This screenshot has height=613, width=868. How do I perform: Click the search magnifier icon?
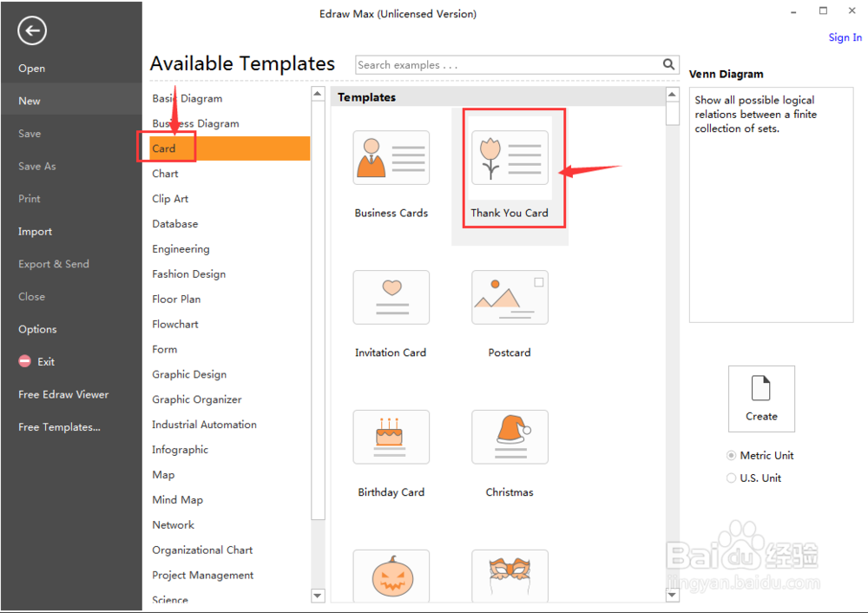pos(668,64)
